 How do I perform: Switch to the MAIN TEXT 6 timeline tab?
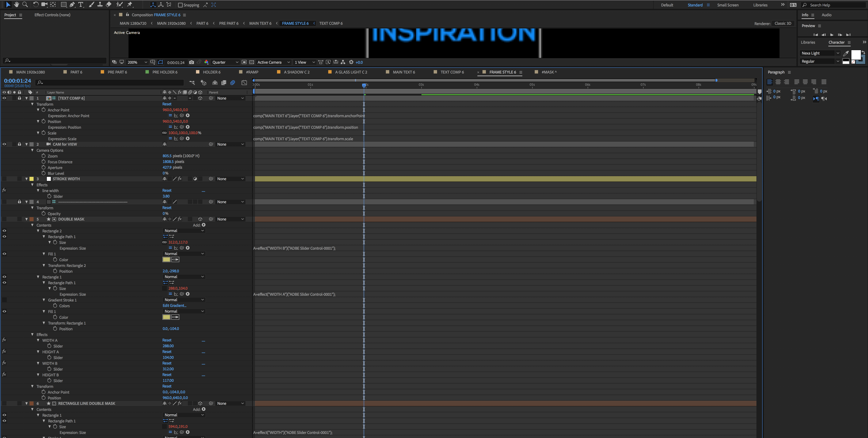(404, 72)
